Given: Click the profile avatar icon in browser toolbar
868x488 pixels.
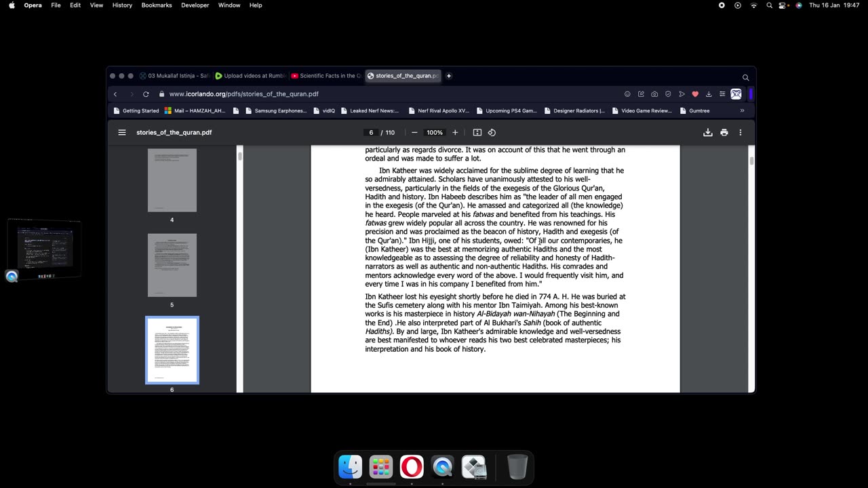Looking at the screenshot, I should [736, 94].
